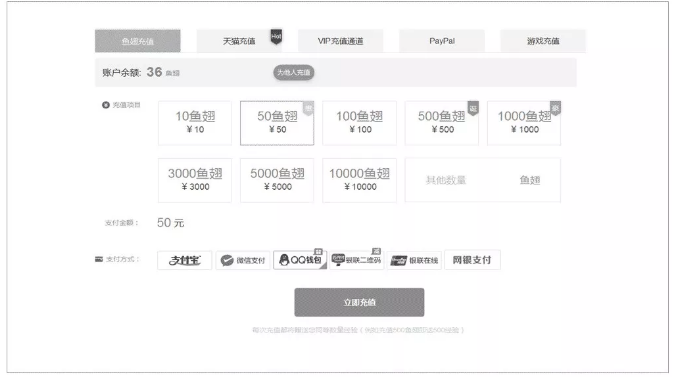Switch to the 游戏充值 tab
Screen dimensions: 674x377
pos(543,41)
